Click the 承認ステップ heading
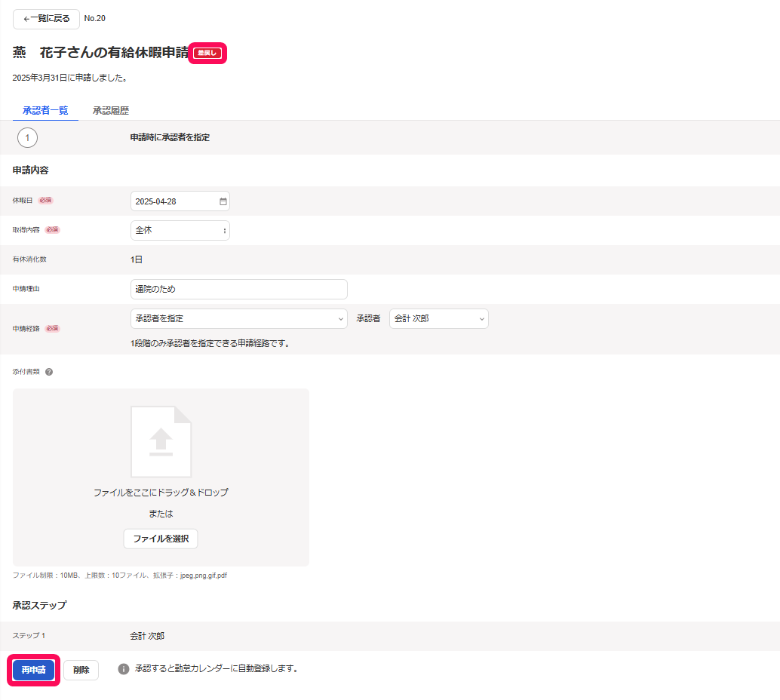The image size is (780, 700). tap(39, 606)
